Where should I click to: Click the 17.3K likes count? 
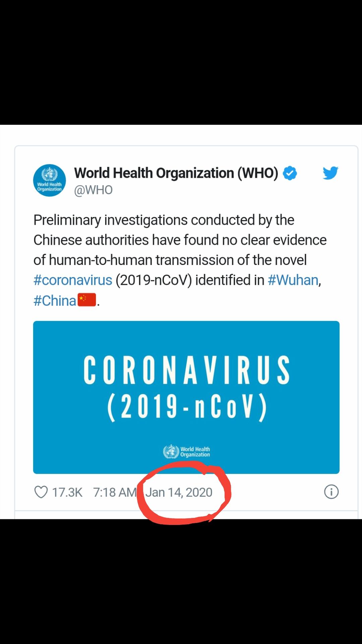[67, 492]
